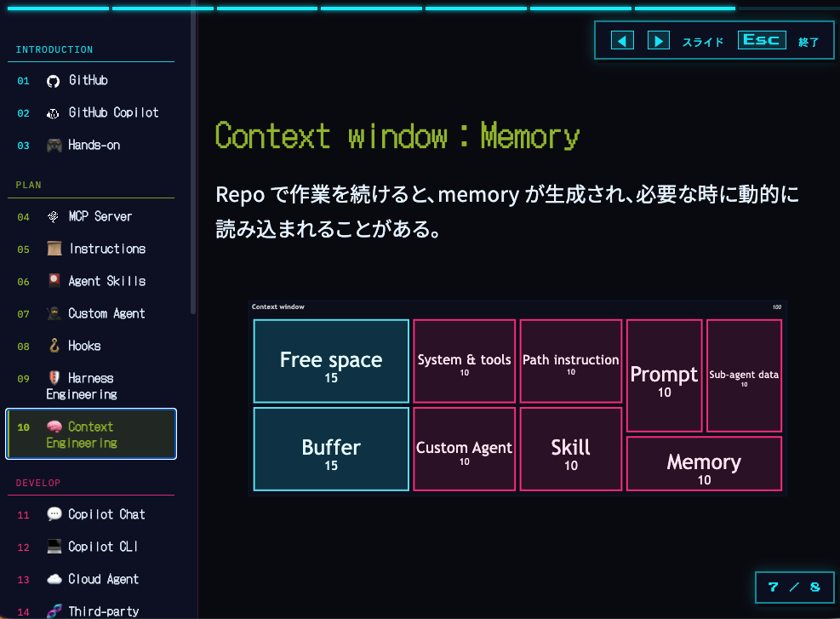Screen dimensions: 840x619
Task: Open the Cloud Agent chapter
Action: point(91,579)
